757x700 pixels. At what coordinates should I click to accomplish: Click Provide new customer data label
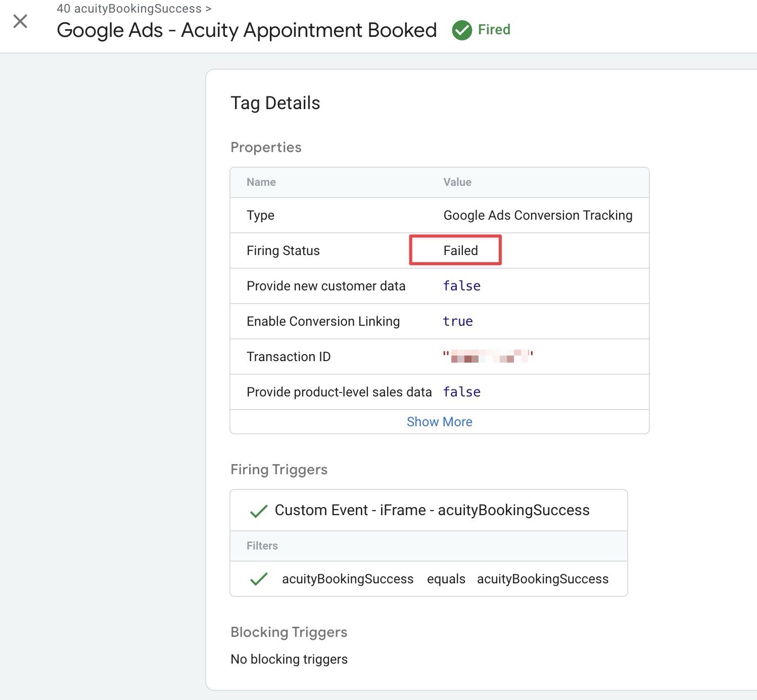coord(326,286)
